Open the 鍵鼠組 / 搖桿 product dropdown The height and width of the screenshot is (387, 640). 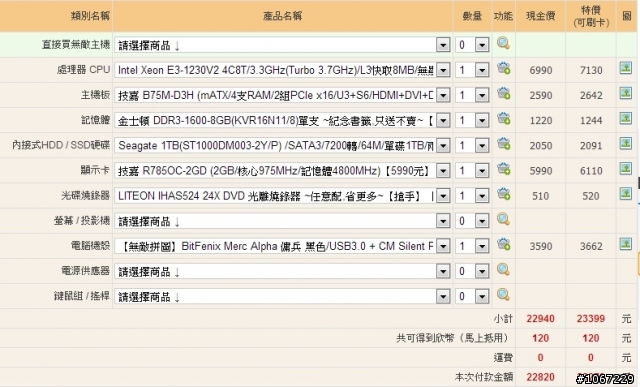[x=282, y=297]
